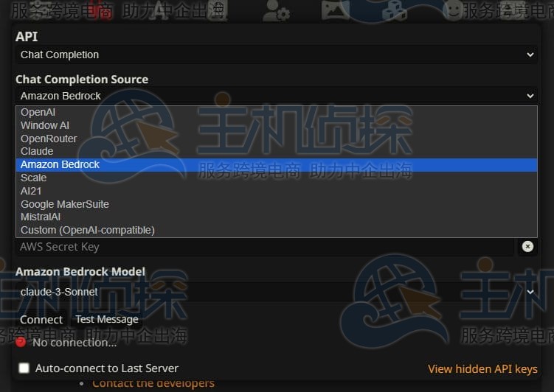Open Extensions cubes icon in top bar

tap(394, 10)
